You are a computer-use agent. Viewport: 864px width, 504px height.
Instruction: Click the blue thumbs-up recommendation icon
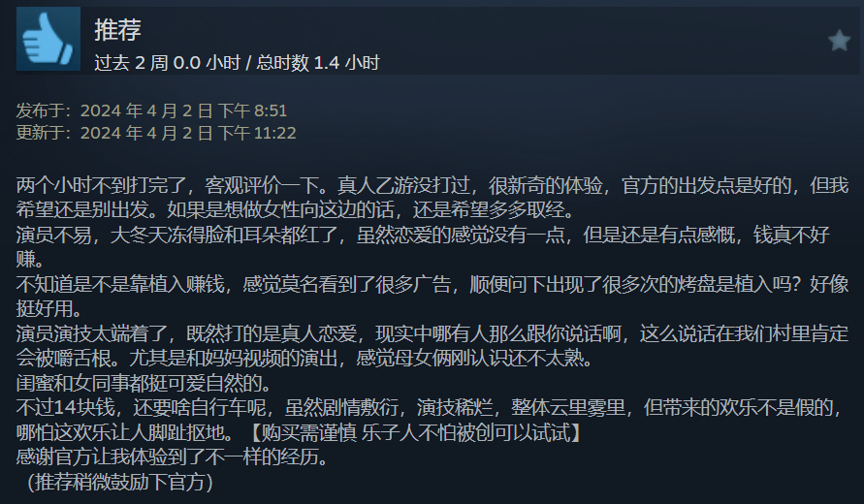coord(48,39)
